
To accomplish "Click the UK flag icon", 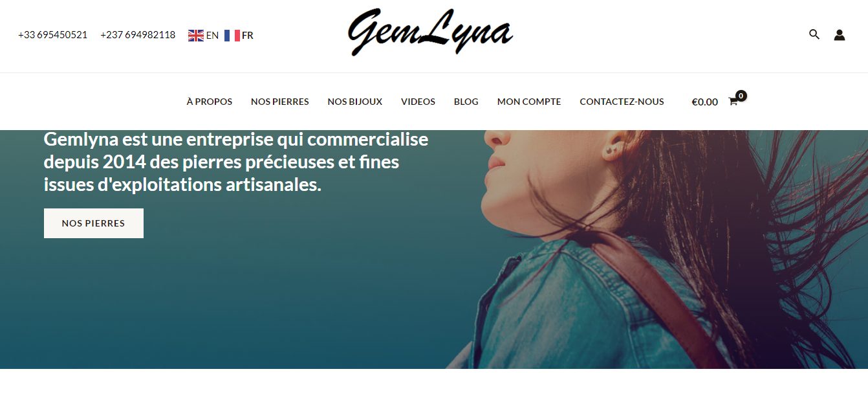I will coord(196,36).
